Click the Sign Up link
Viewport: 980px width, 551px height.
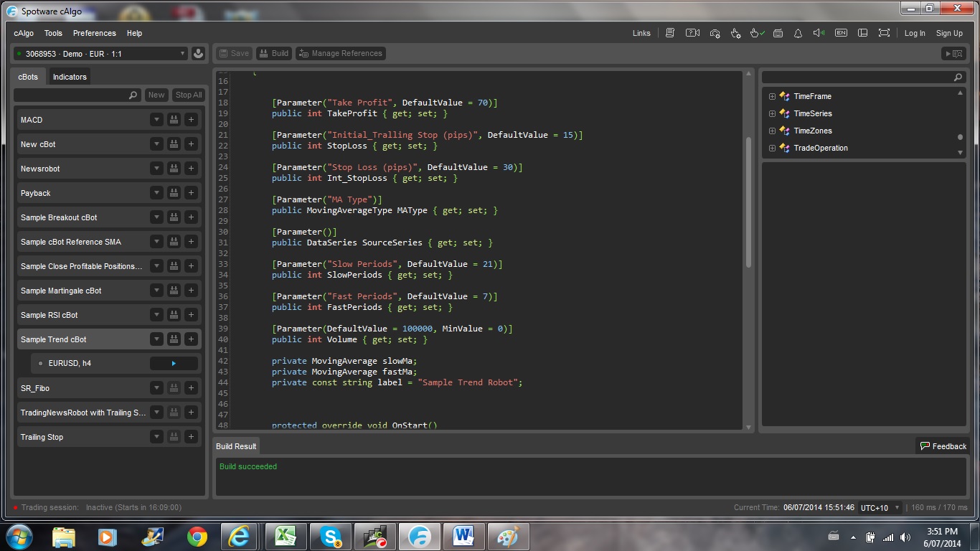tap(949, 33)
